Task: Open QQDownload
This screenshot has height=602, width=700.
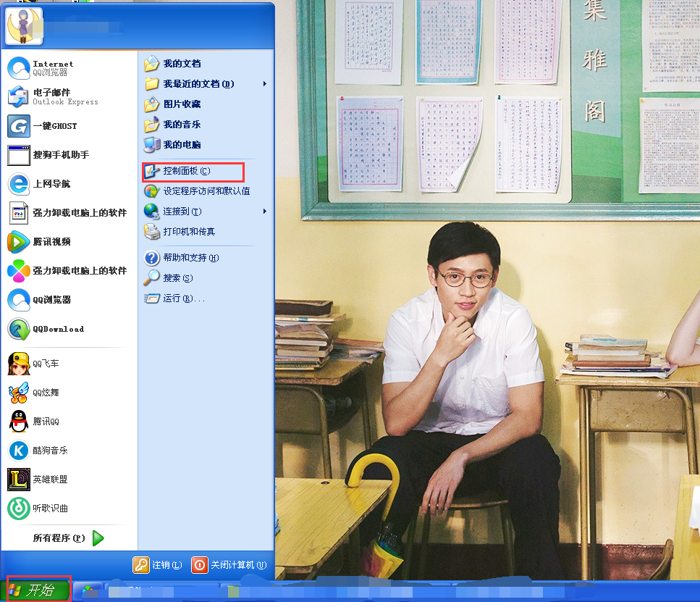Action: click(69, 329)
